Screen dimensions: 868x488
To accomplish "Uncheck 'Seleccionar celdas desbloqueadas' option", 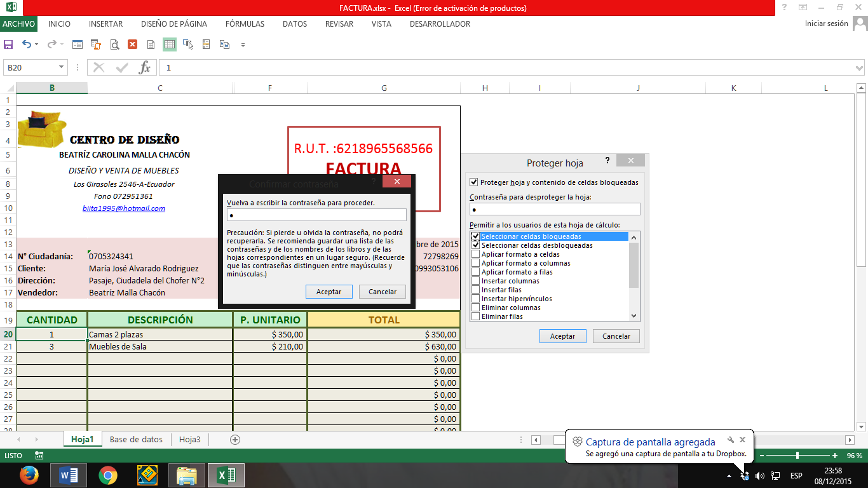I will (475, 245).
